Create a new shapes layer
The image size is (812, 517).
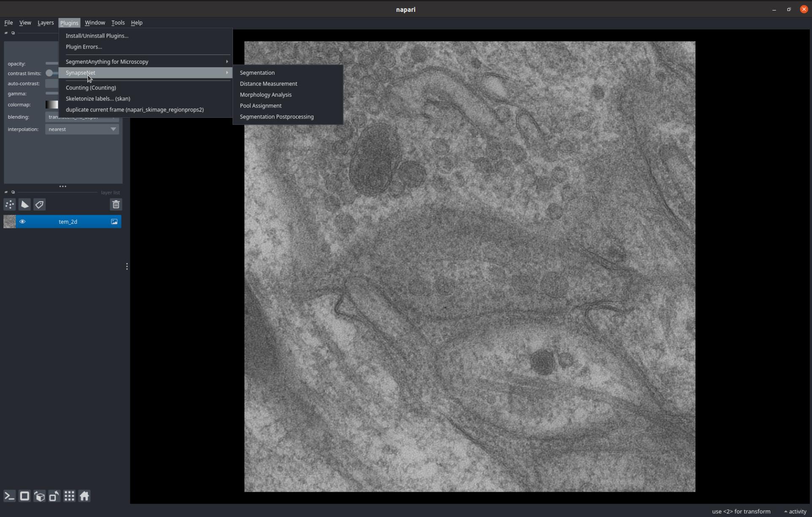point(25,205)
